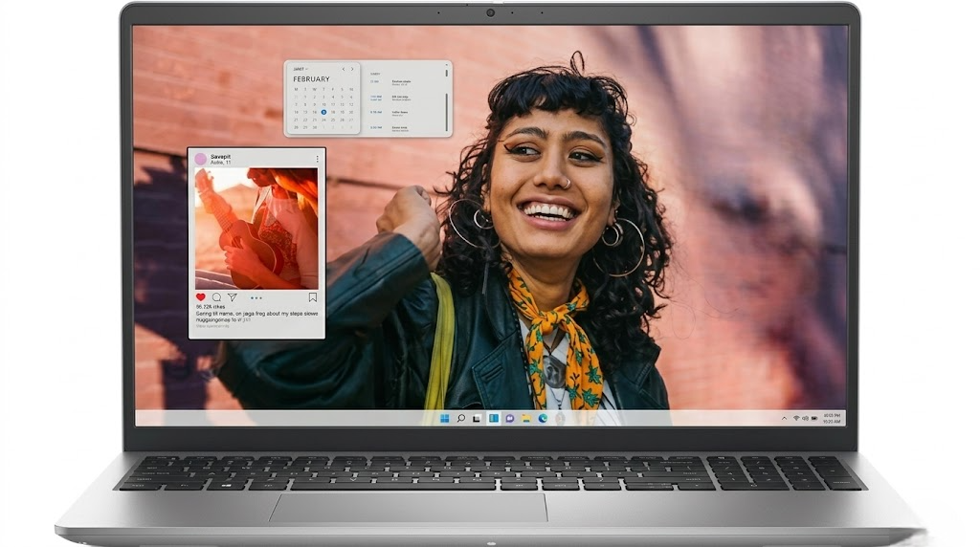The image size is (980, 547).
Task: Open comments via the speech bubble icon
Action: 216,297
